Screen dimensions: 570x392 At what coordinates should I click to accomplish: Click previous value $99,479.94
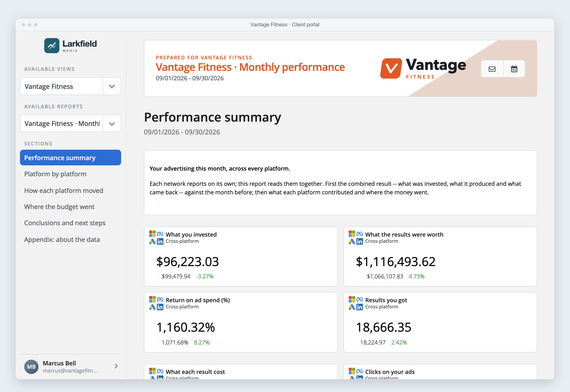[x=176, y=277]
